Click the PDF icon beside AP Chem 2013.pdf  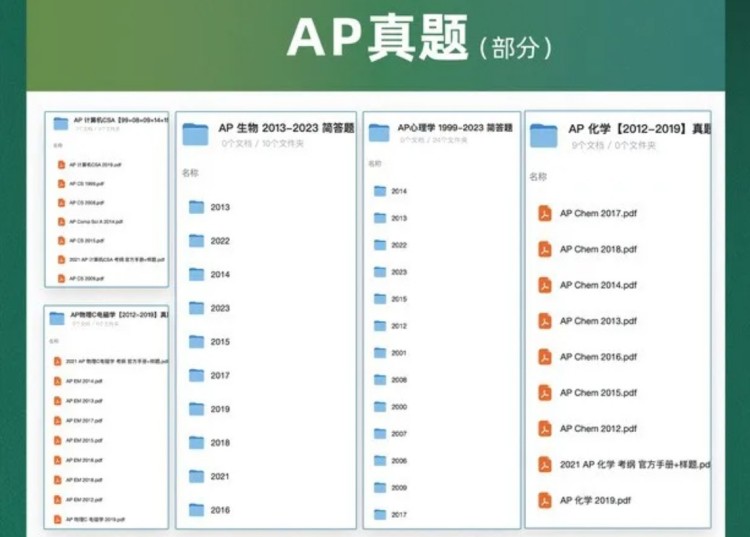tap(545, 321)
